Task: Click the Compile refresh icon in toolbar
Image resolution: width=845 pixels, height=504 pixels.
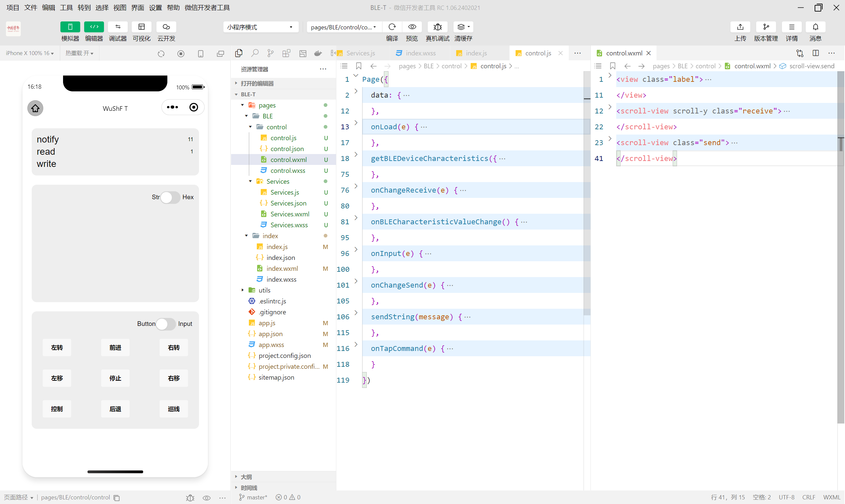Action: pos(392,27)
